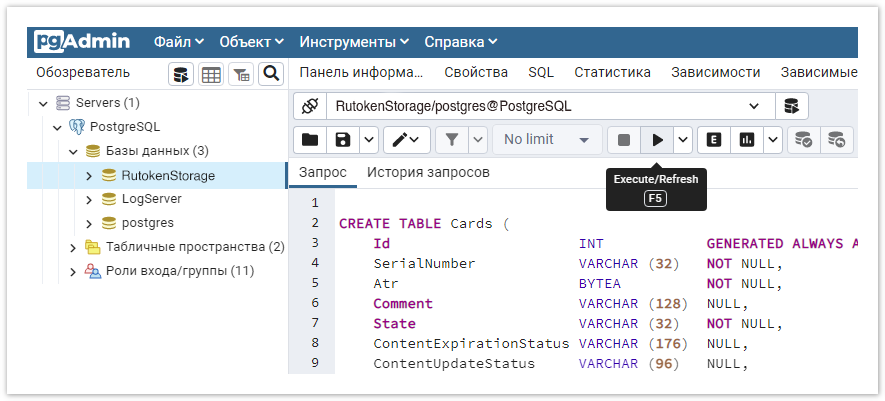Screen dimensions: 885x401
Task: Expand the LogServer database node
Action: [x=88, y=199]
